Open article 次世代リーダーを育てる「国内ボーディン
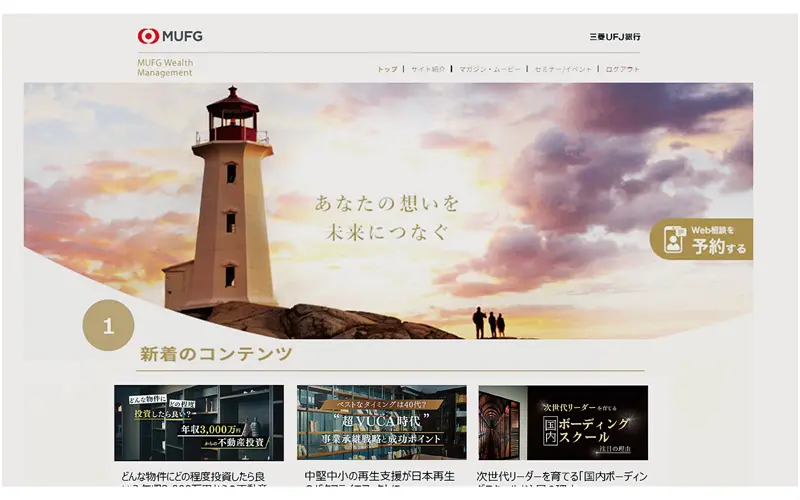Image resolution: width=800 pixels, height=500 pixels. point(562,477)
